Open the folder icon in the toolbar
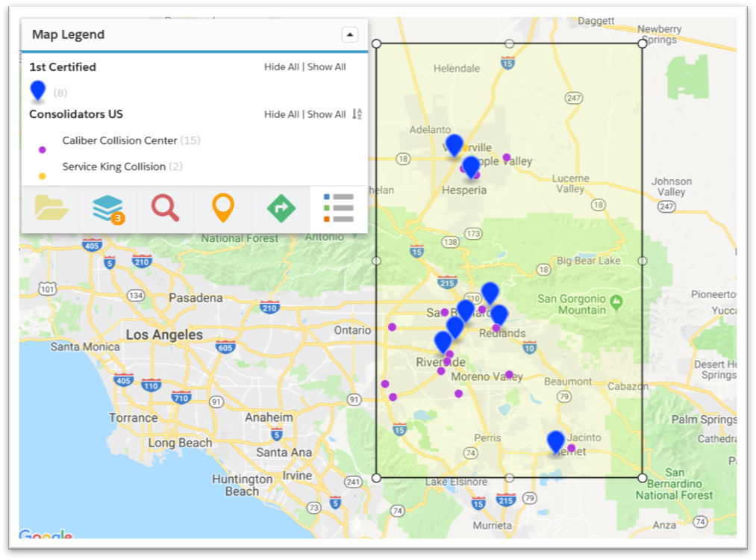Image resolution: width=756 pixels, height=560 pixels. pyautogui.click(x=51, y=208)
